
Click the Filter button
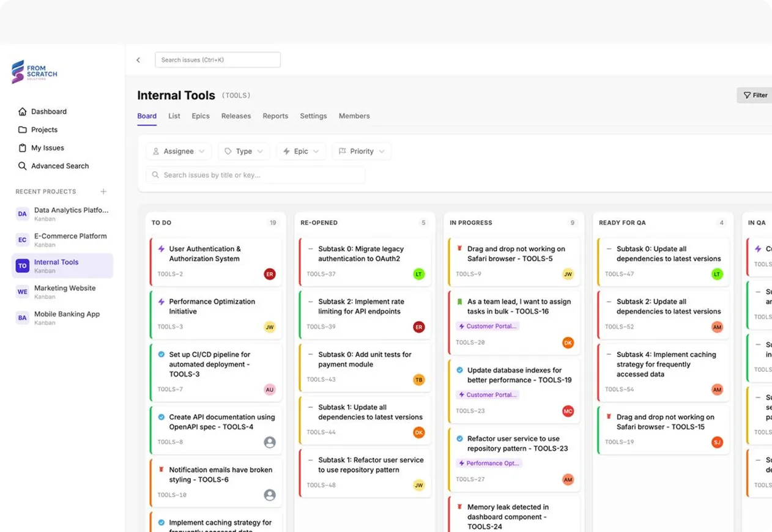pyautogui.click(x=756, y=95)
